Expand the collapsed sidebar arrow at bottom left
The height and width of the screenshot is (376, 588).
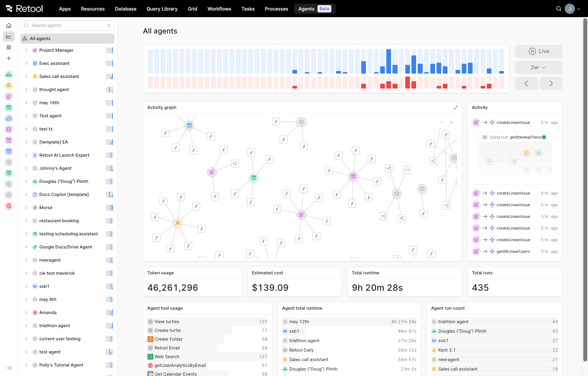tap(9, 368)
